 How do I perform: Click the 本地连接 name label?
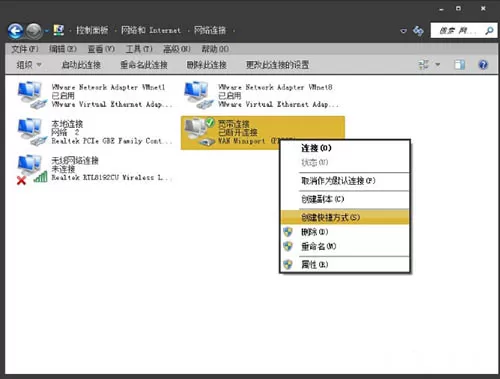point(67,124)
